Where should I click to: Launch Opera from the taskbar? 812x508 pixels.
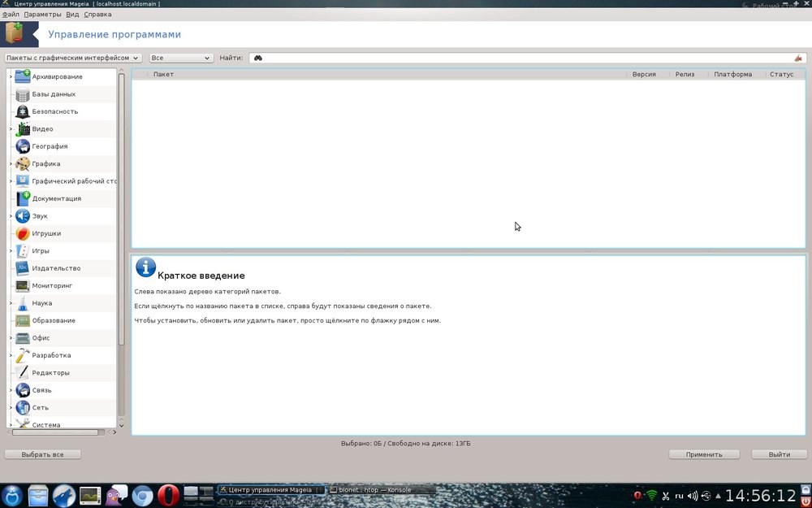(168, 495)
